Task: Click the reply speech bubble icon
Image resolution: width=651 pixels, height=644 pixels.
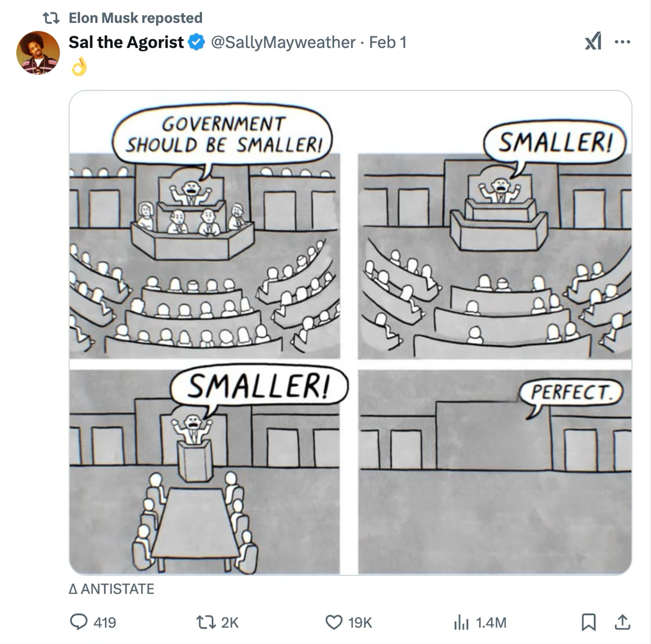Action: click(78, 622)
